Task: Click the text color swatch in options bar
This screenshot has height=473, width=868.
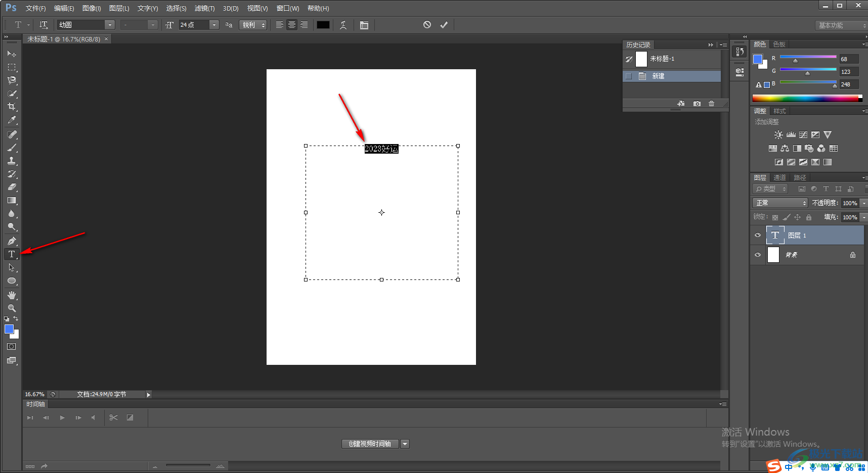Action: pos(323,25)
